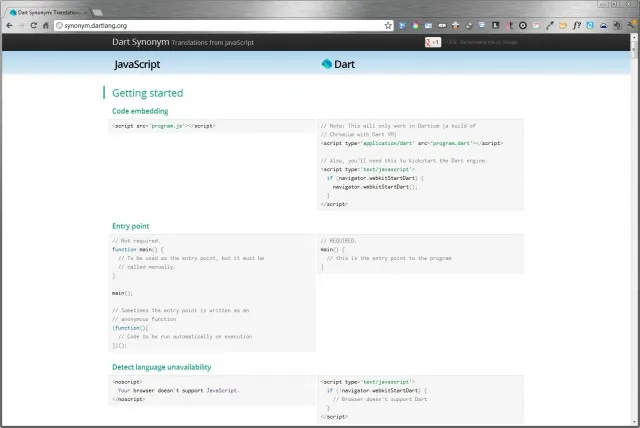Go back with the browser back arrow
Screen dimensions: 640x428
point(9,25)
